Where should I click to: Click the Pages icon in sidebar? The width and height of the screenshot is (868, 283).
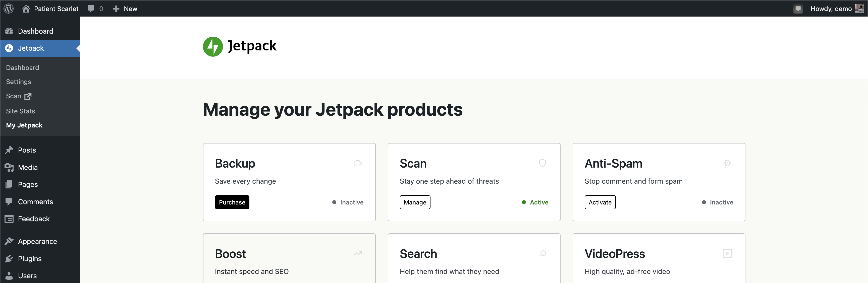coord(9,184)
